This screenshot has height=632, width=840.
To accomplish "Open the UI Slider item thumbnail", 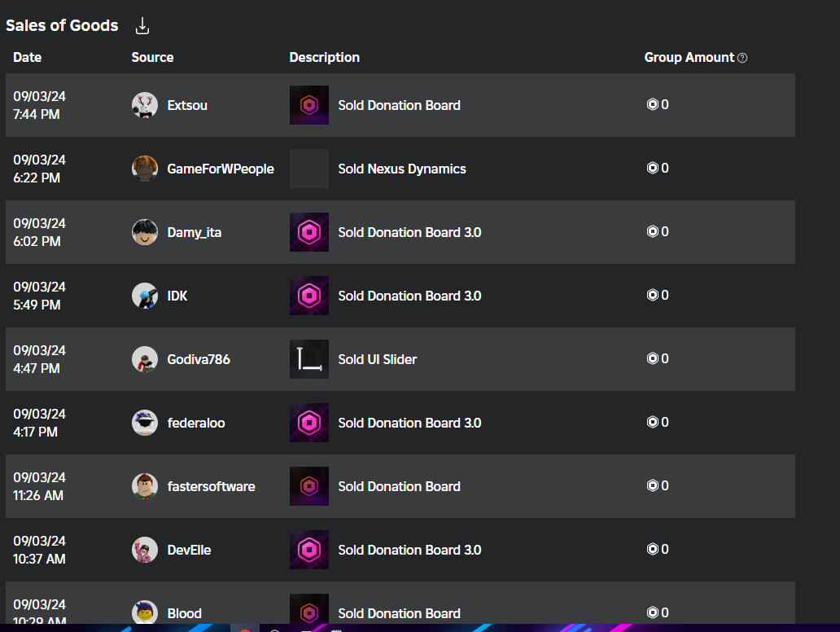I will tap(309, 359).
